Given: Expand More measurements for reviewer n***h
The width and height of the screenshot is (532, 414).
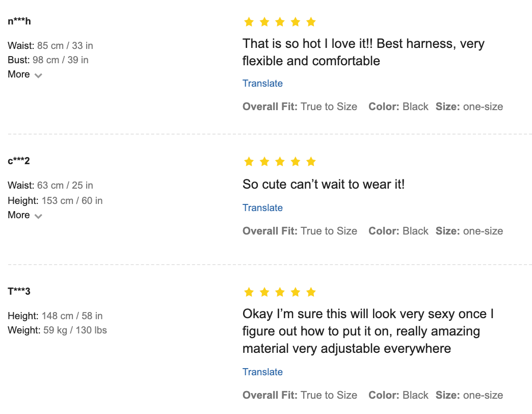Looking at the screenshot, I should [x=19, y=74].
